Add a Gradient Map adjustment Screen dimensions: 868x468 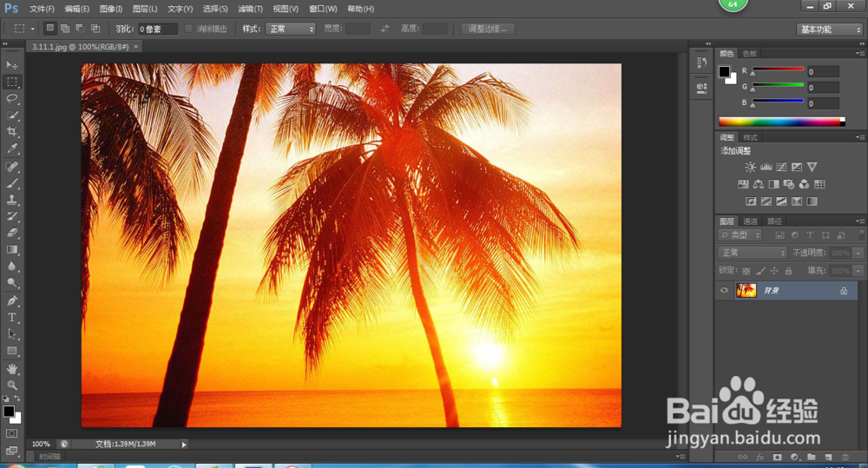[812, 201]
